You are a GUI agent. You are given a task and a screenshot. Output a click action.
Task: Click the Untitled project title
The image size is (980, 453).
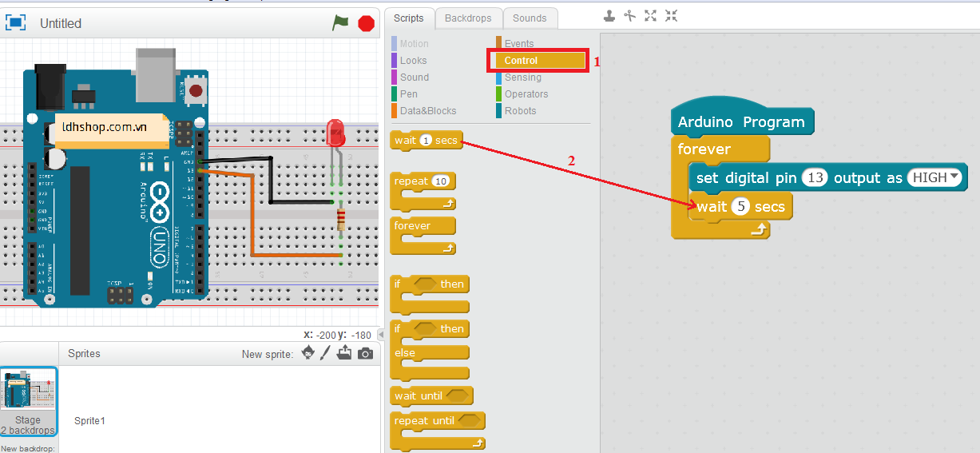61,24
